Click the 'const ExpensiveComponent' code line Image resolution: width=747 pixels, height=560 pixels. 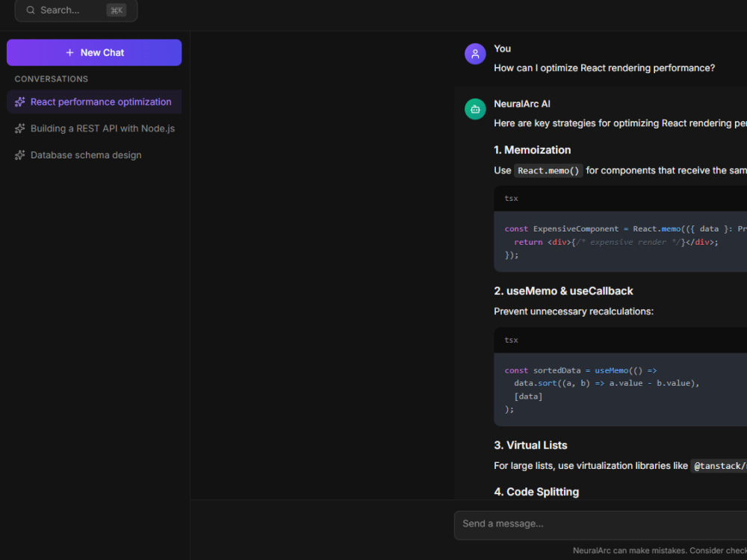pos(625,229)
